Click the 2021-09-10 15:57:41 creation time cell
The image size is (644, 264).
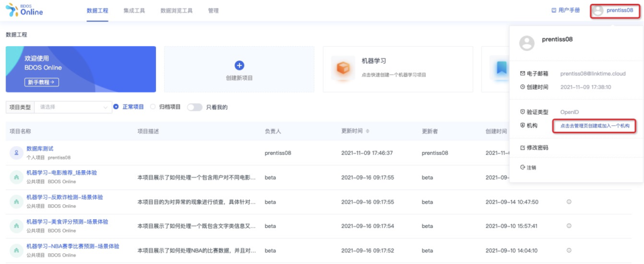[512, 226]
